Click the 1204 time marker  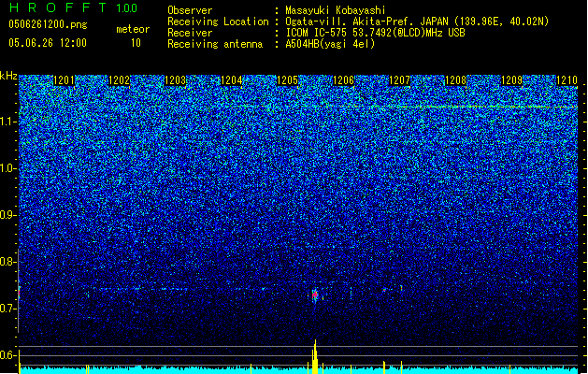click(232, 80)
